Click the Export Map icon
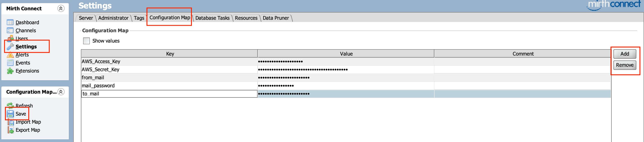 [x=11, y=130]
